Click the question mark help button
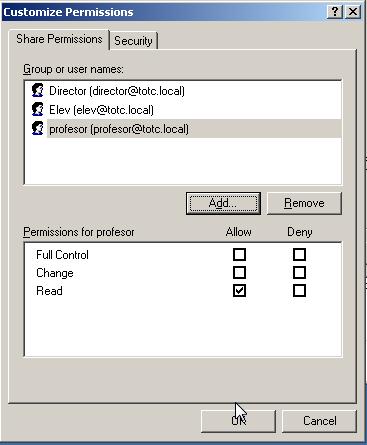Image resolution: width=367 pixels, height=445 pixels. pyautogui.click(x=335, y=12)
